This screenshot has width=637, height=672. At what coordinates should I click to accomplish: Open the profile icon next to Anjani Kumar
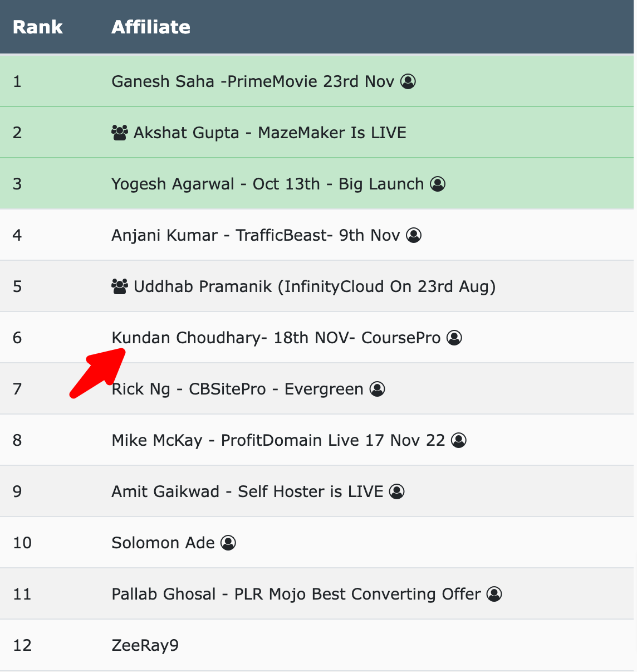[x=414, y=235]
